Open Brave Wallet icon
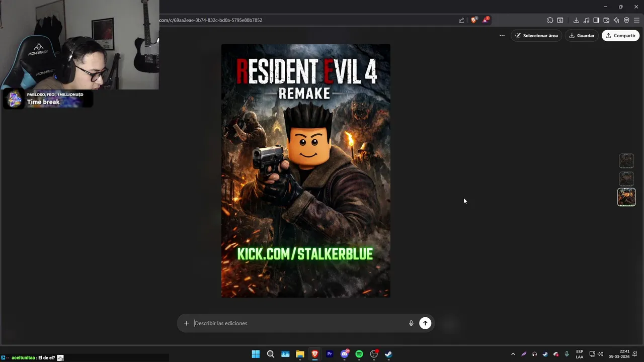Screen dimensions: 644x362 coord(606,20)
